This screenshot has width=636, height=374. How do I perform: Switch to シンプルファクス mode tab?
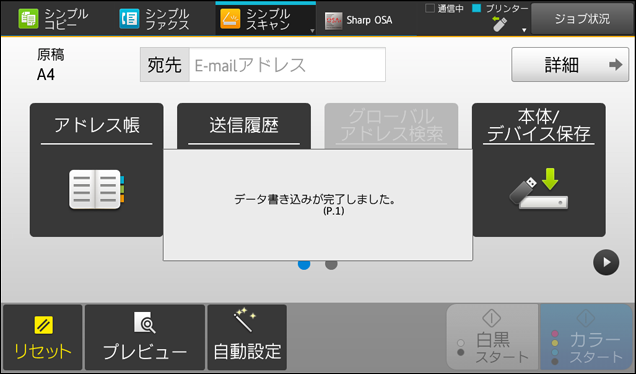(x=154, y=19)
